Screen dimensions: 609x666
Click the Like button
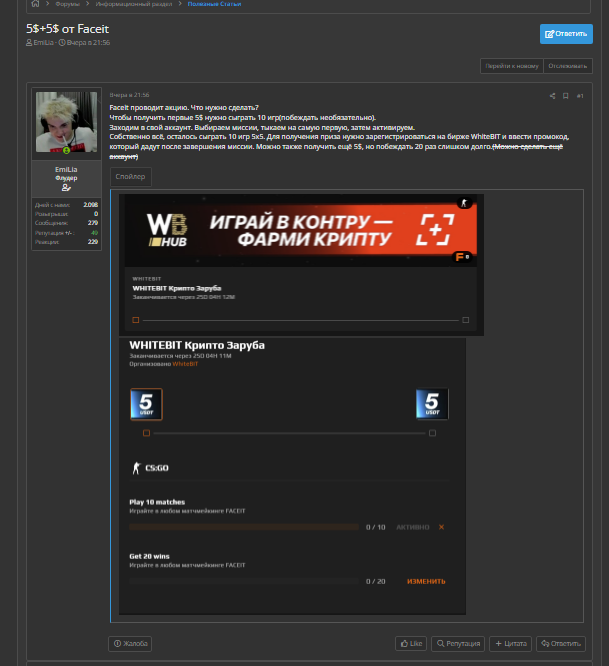411,644
